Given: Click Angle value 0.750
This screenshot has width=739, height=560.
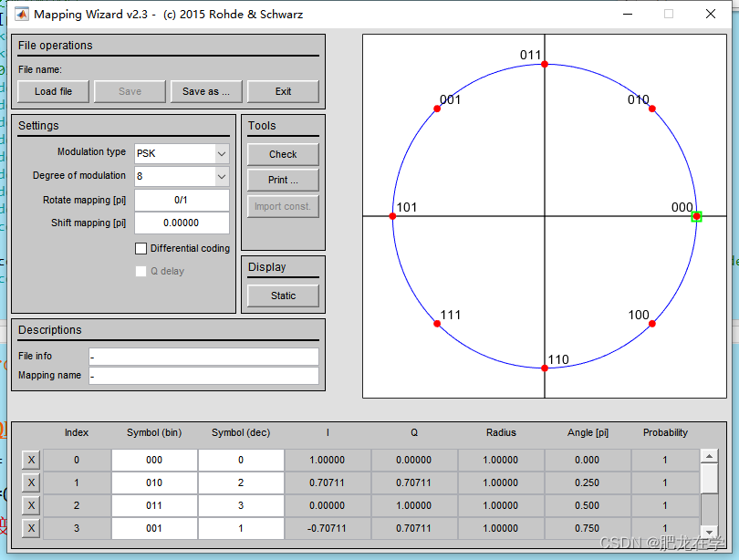Looking at the screenshot, I should (588, 528).
